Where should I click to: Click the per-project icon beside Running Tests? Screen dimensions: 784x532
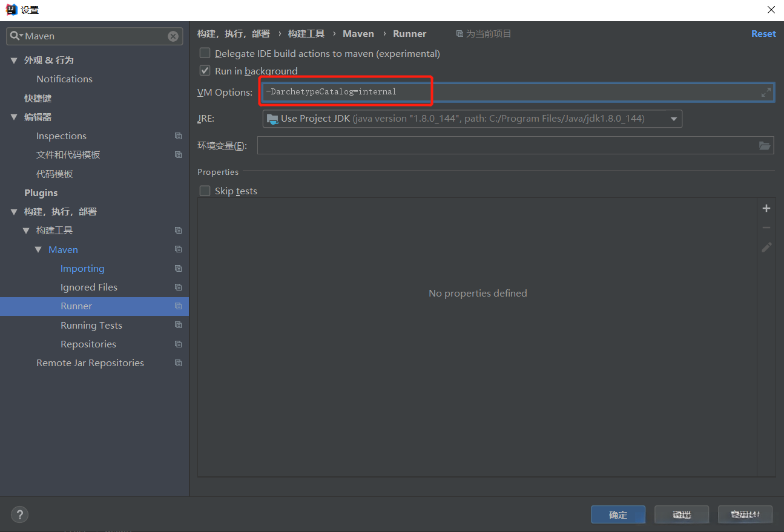(178, 326)
